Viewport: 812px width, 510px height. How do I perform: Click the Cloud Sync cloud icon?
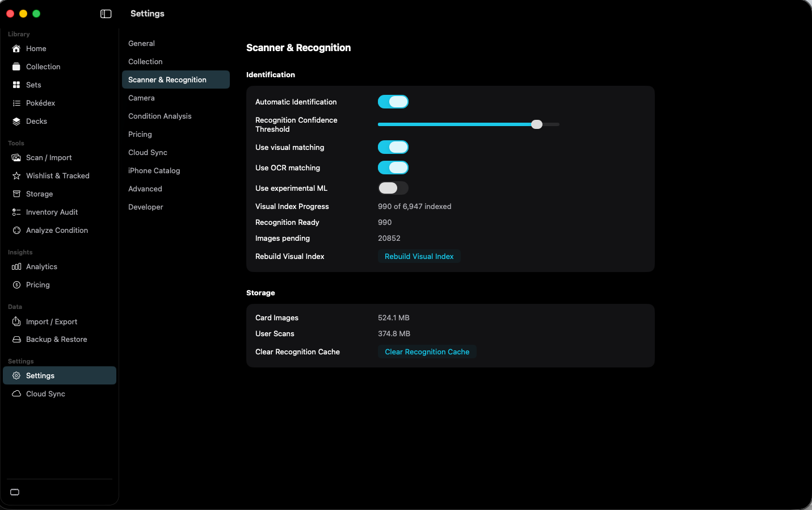tap(16, 394)
